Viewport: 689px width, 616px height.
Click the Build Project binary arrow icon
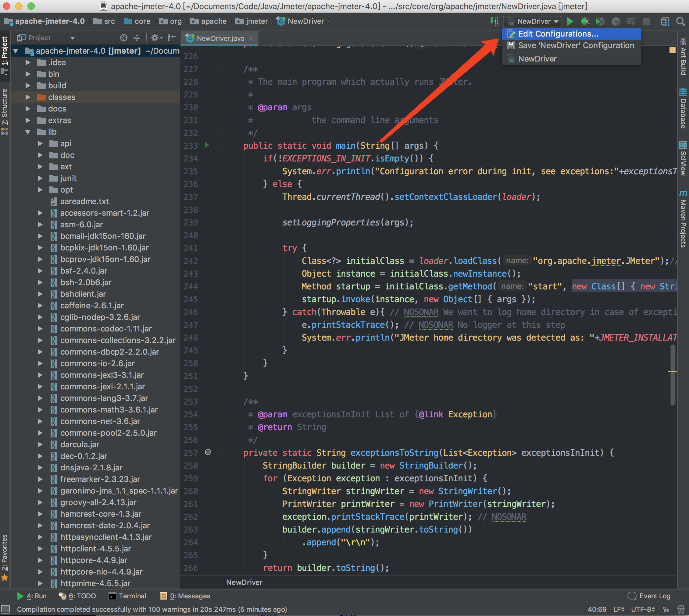click(494, 21)
